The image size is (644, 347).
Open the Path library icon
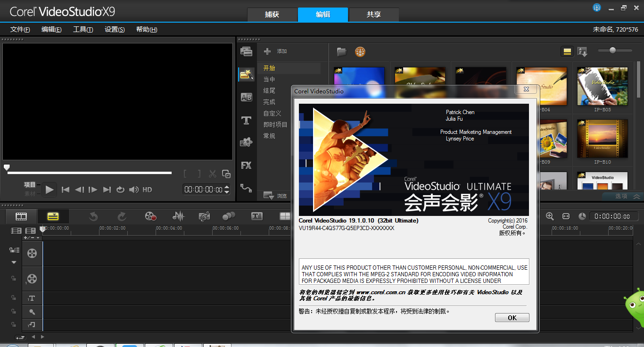pyautogui.click(x=246, y=188)
